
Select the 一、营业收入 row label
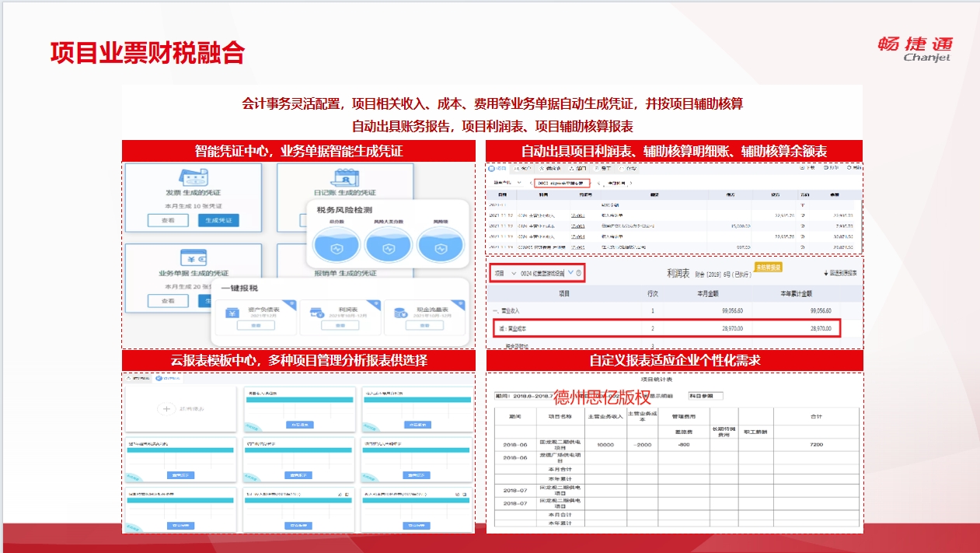click(506, 310)
